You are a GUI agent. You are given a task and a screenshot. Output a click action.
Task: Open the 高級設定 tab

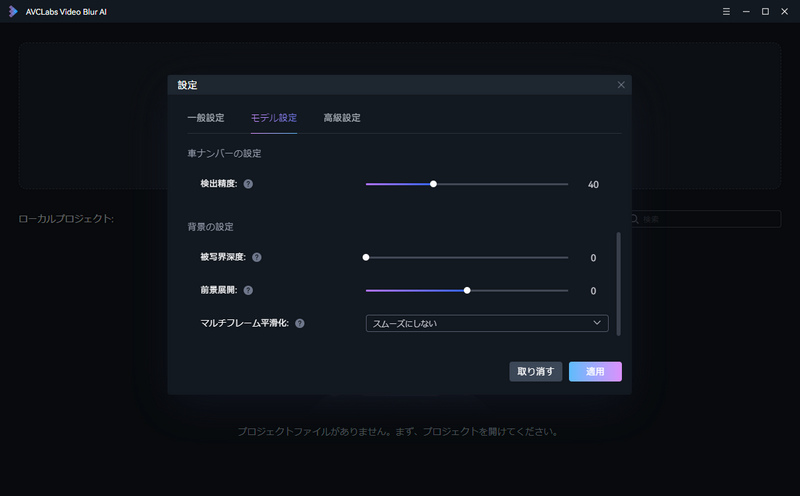coord(342,118)
